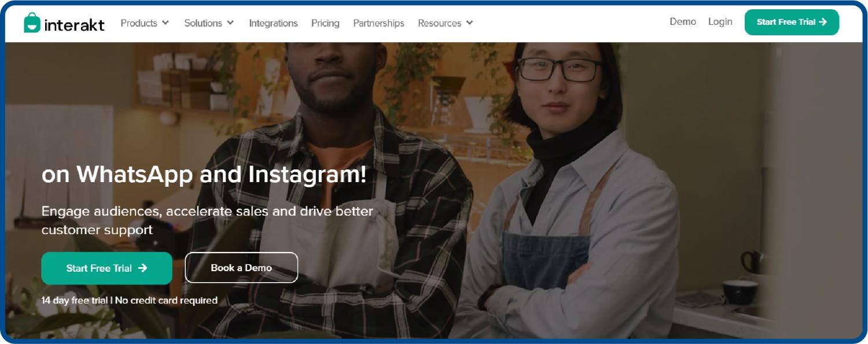This screenshot has height=344, width=868.
Task: Click the interakt wordmark in the header
Action: pos(74,24)
